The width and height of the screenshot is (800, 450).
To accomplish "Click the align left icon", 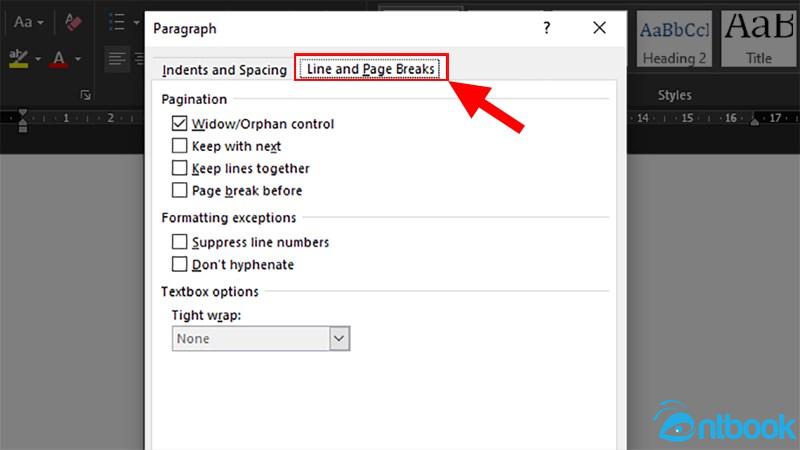I will pyautogui.click(x=116, y=59).
